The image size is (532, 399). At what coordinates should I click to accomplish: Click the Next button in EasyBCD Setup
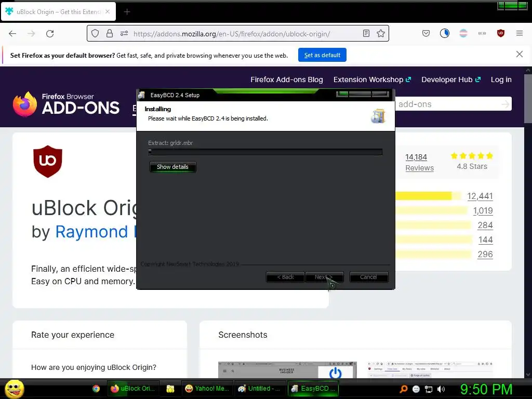coord(324,277)
